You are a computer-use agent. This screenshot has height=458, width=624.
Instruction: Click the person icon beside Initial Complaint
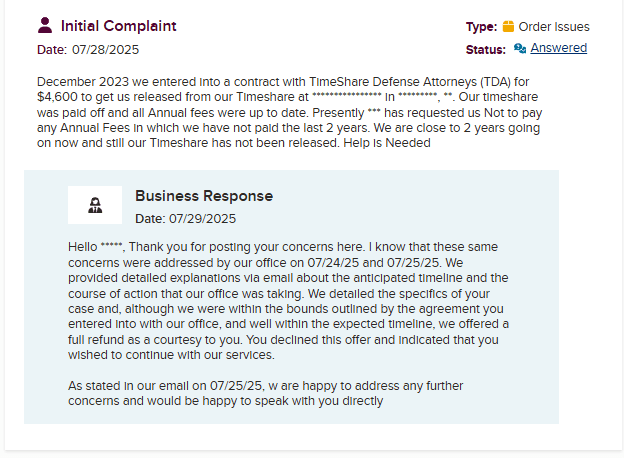(x=44, y=25)
